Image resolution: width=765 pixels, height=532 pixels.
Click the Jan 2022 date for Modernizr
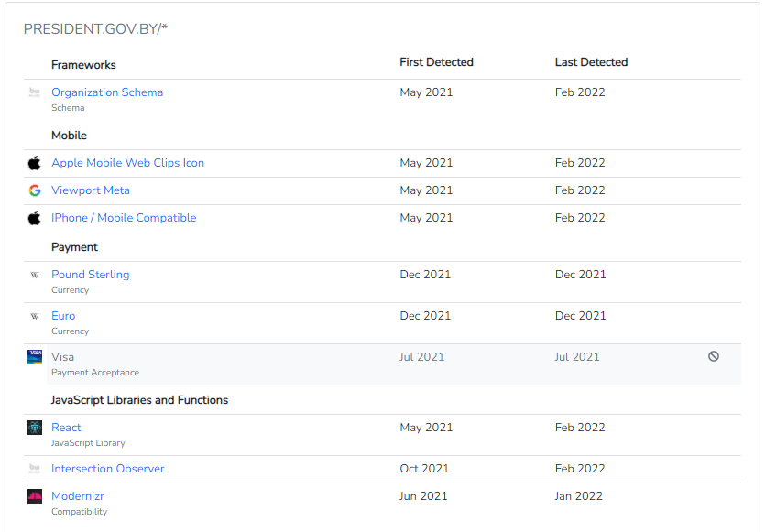[579, 496]
